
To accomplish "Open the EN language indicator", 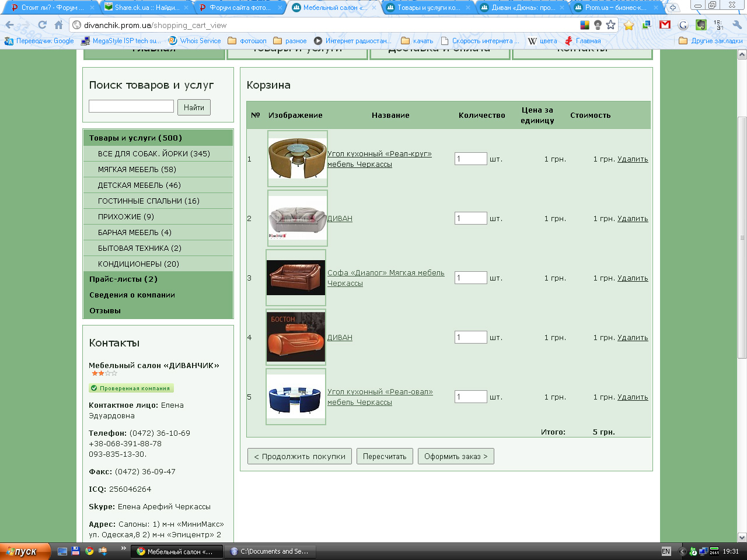I will 666,551.
